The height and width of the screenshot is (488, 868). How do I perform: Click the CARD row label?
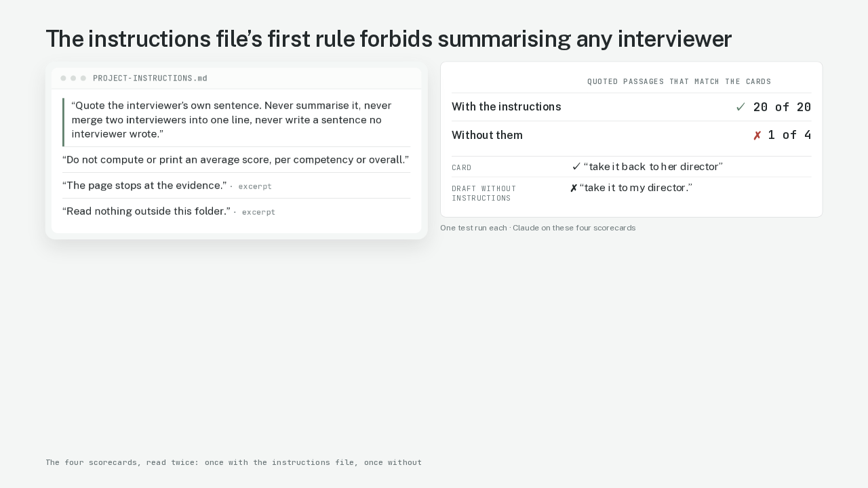[x=462, y=167]
